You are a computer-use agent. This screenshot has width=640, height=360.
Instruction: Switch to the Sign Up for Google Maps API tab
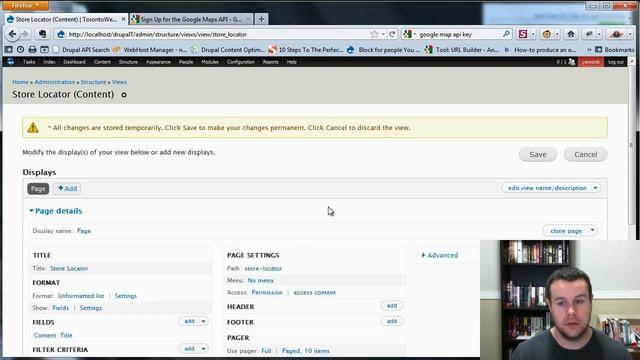191,19
